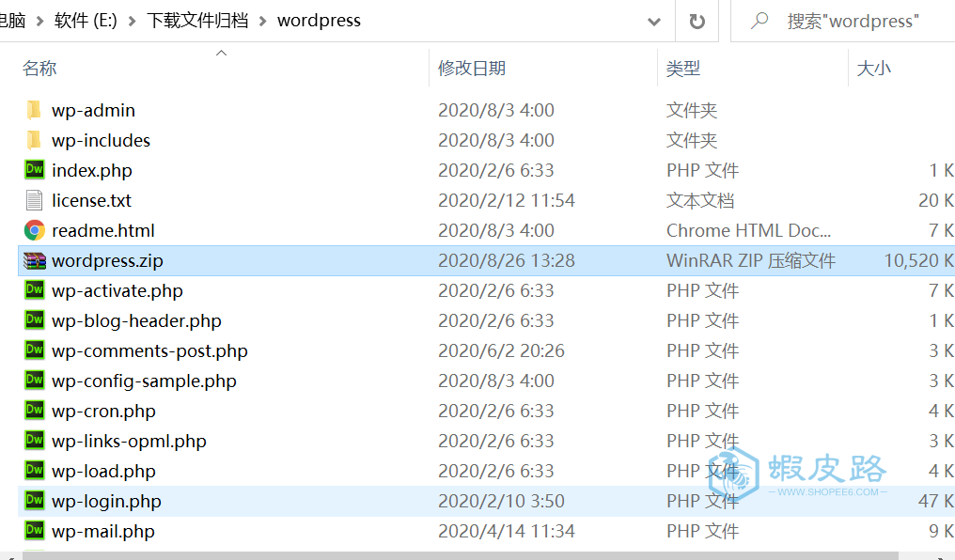Select the wp-cron.php file name
The width and height of the screenshot is (955, 560).
point(103,412)
